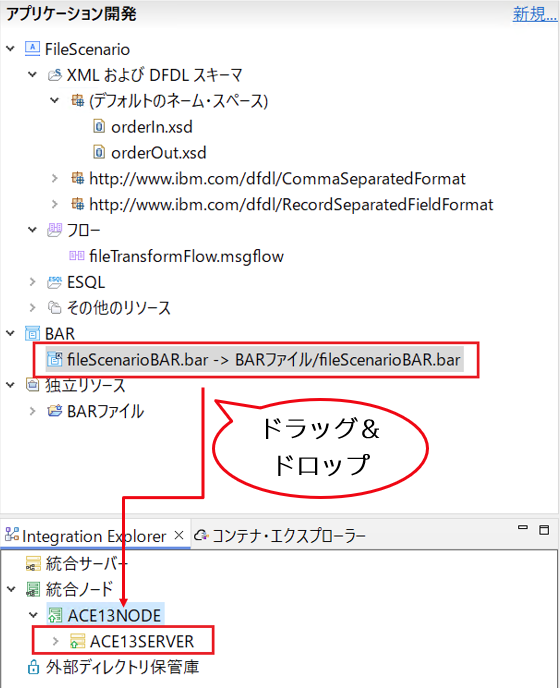Click the 統合ノード icon
The height and width of the screenshot is (688, 560).
pyautogui.click(x=33, y=589)
